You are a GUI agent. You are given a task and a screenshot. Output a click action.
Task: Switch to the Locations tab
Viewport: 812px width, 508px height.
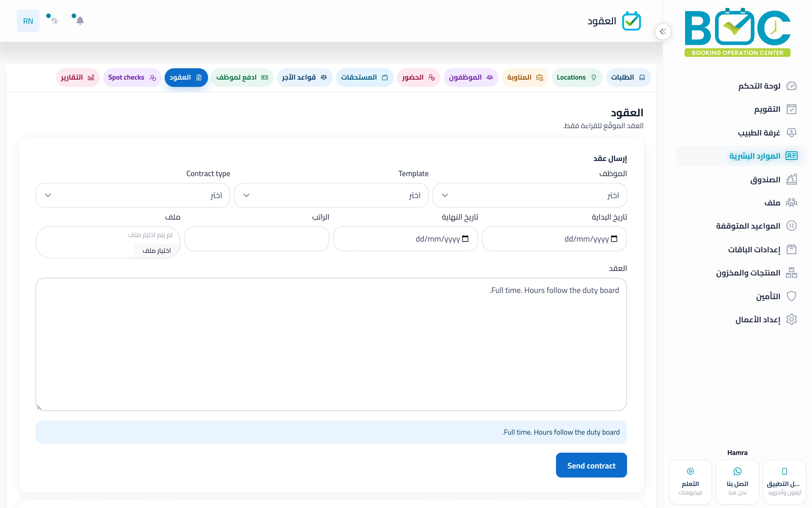(x=577, y=78)
